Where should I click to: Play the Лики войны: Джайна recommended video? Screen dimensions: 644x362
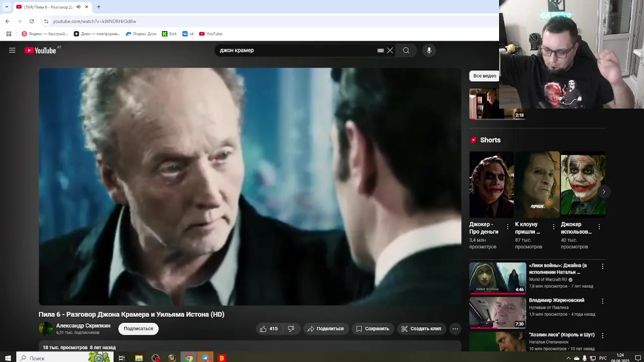point(498,278)
